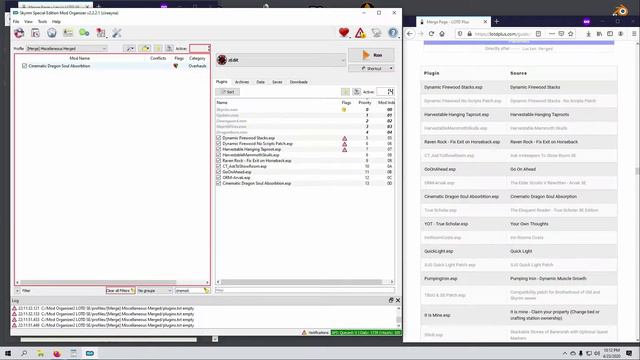The width and height of the screenshot is (640, 360).
Task: Open the Tools puzzle icon in toolbar
Action: 101,33
